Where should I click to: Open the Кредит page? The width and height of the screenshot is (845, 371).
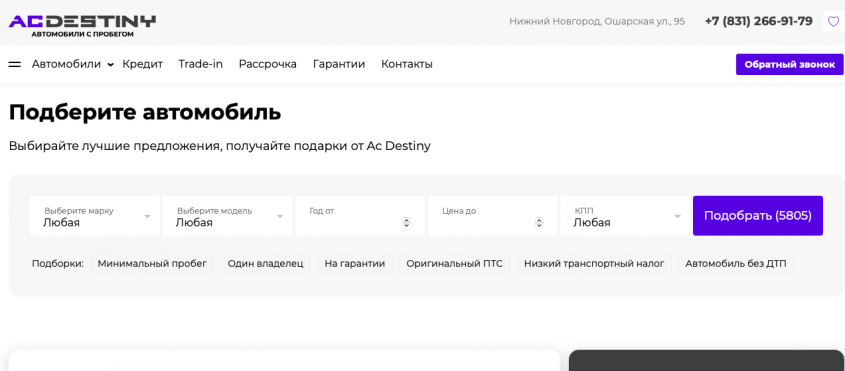coord(142,64)
